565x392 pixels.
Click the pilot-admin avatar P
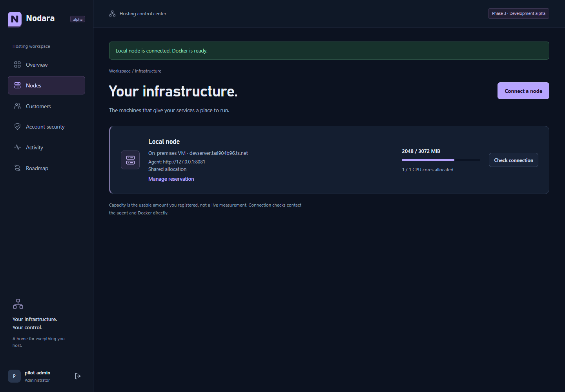14,376
